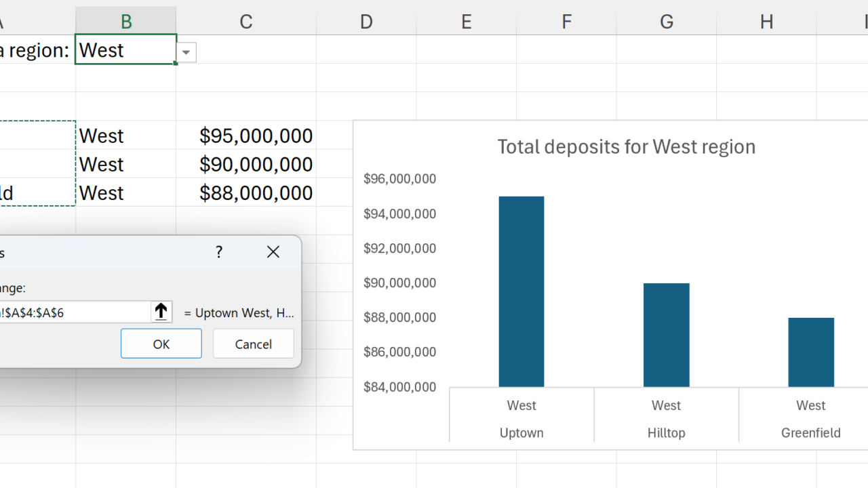Viewport: 868px width, 488px height.
Task: Select column C header
Action: (246, 22)
